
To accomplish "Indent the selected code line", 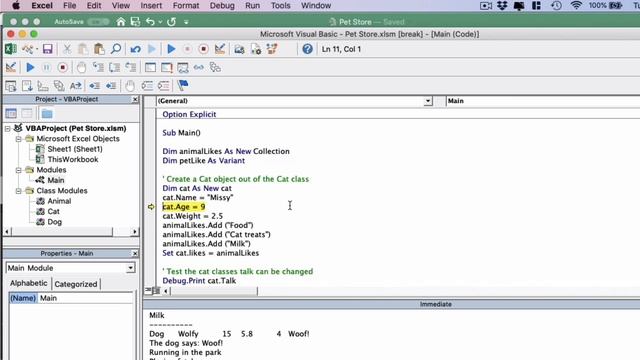I will pyautogui.click(x=95, y=86).
